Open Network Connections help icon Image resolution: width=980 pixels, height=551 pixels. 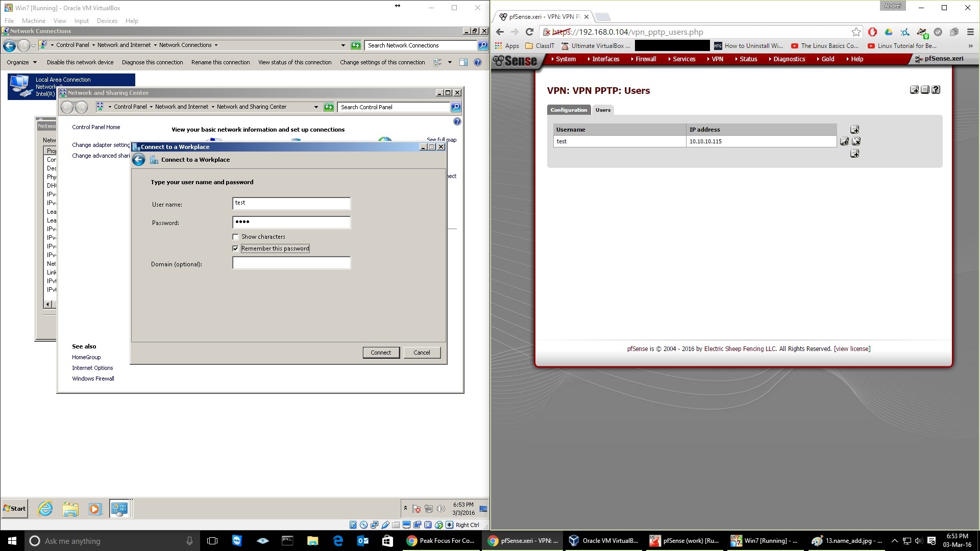point(478,62)
